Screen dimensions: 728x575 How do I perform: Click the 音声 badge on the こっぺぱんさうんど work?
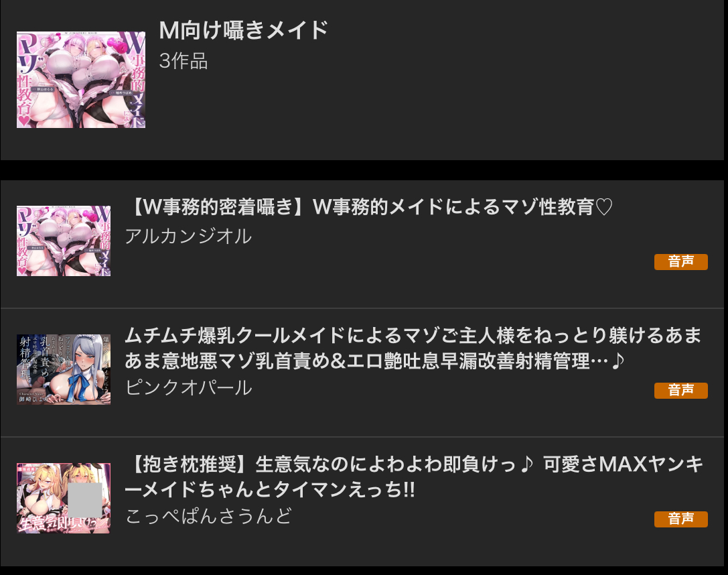(680, 519)
